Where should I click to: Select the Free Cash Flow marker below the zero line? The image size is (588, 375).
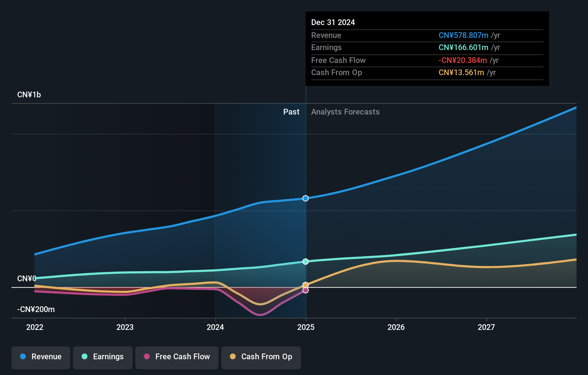[x=305, y=290]
